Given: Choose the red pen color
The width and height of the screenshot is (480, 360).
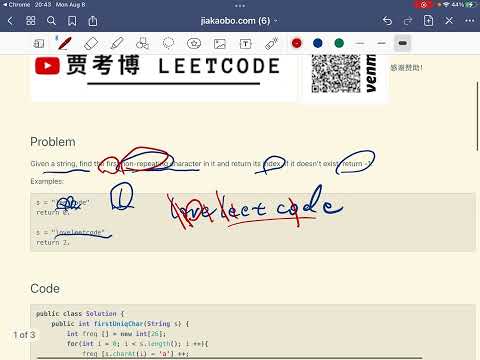Looking at the screenshot, I should pyautogui.click(x=297, y=43).
